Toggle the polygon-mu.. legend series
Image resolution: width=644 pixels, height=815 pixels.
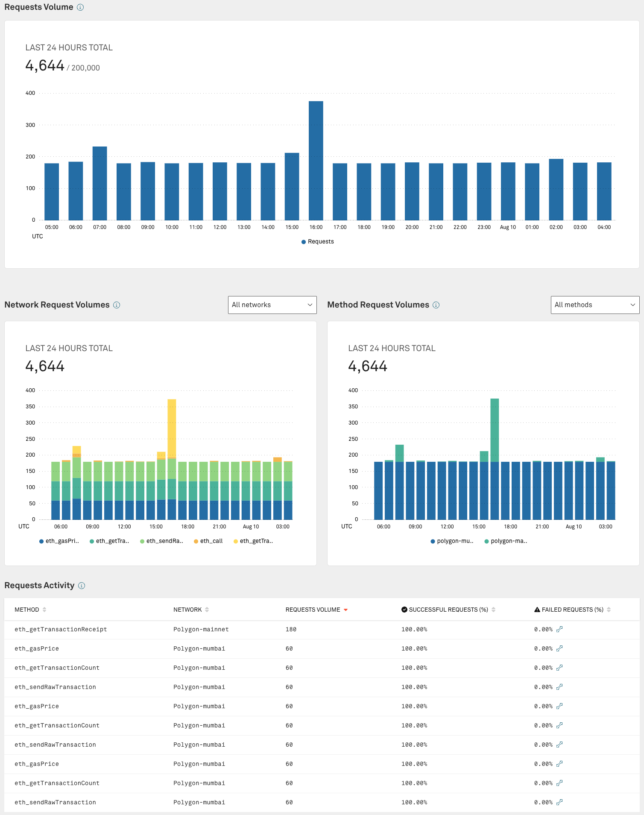452,541
